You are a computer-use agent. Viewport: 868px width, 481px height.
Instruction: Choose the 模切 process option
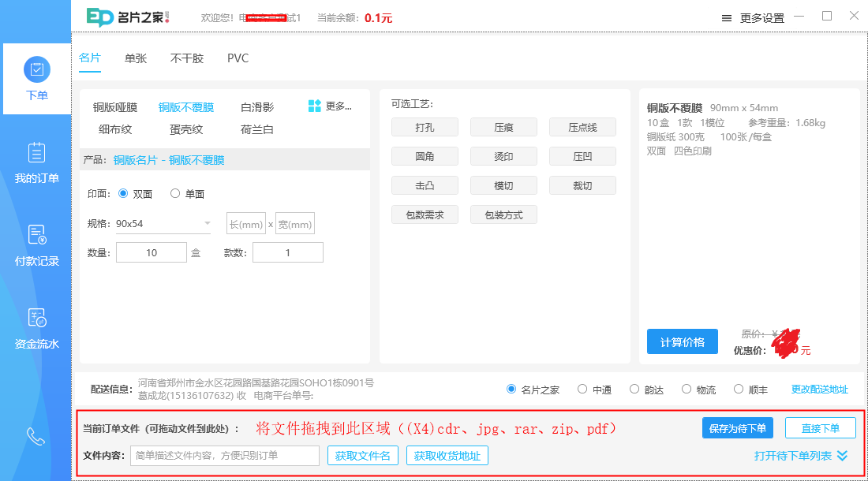coord(503,186)
